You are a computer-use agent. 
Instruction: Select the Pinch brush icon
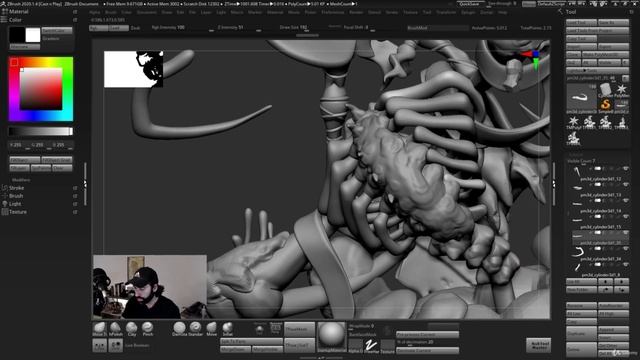tap(147, 329)
